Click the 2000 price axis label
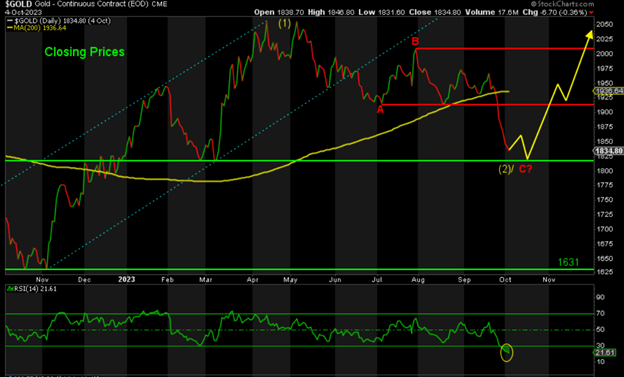The image size is (624, 377). coord(604,54)
